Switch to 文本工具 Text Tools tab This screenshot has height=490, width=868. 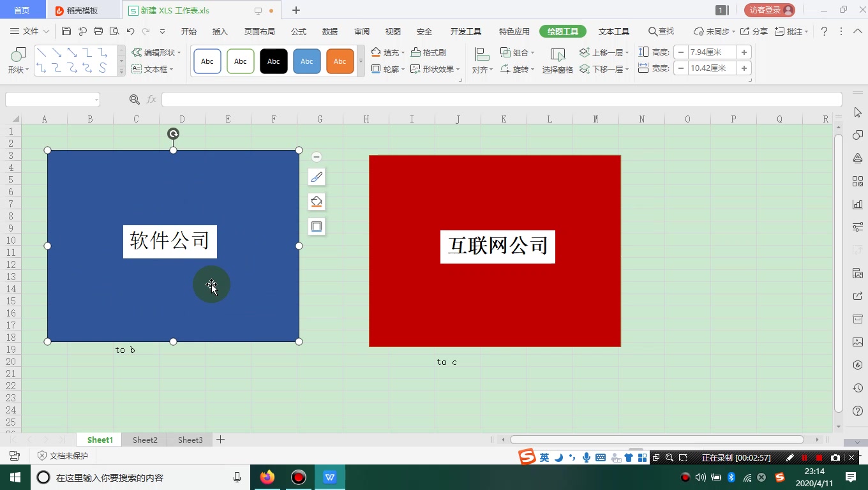(614, 31)
